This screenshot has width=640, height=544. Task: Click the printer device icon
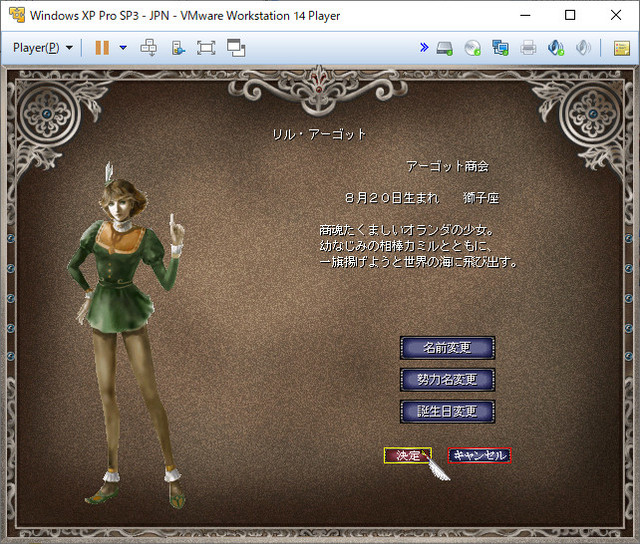tap(528, 48)
